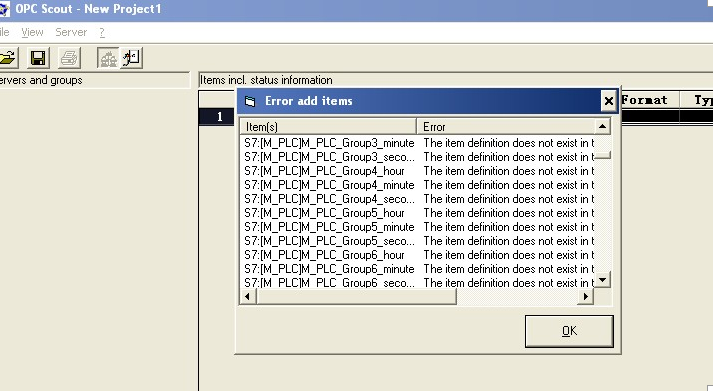Click the vertical scrollbar down arrow

(602, 280)
